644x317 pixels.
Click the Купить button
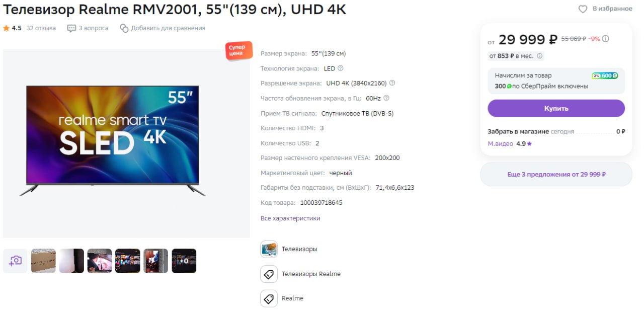(556, 108)
